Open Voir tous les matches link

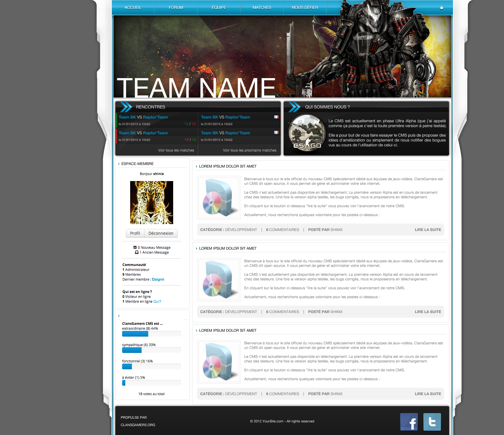(x=176, y=150)
